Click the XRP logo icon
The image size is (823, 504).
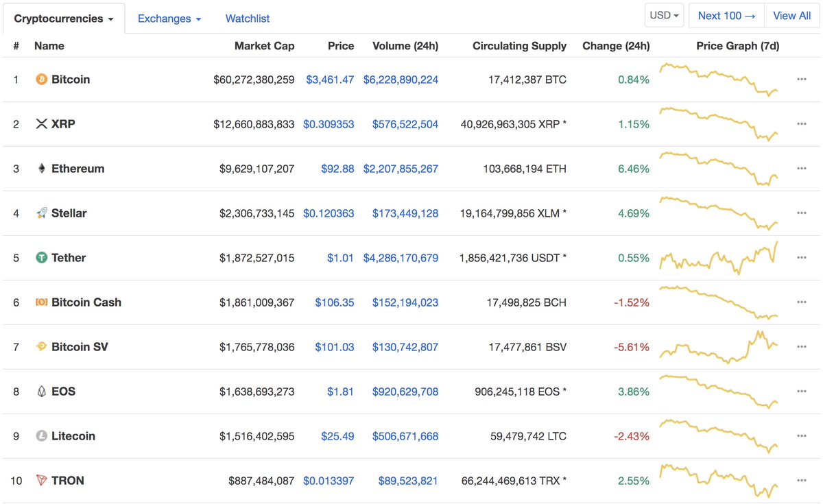41,124
